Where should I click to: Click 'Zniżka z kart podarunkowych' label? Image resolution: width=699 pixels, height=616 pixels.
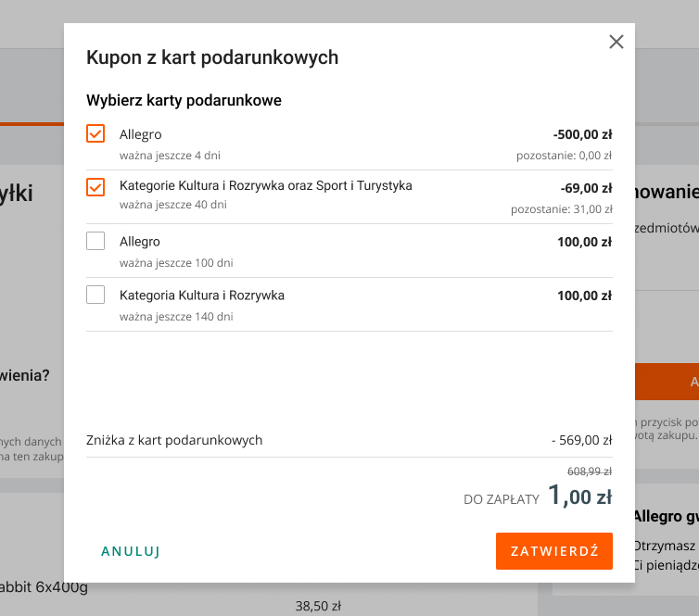[x=174, y=440]
